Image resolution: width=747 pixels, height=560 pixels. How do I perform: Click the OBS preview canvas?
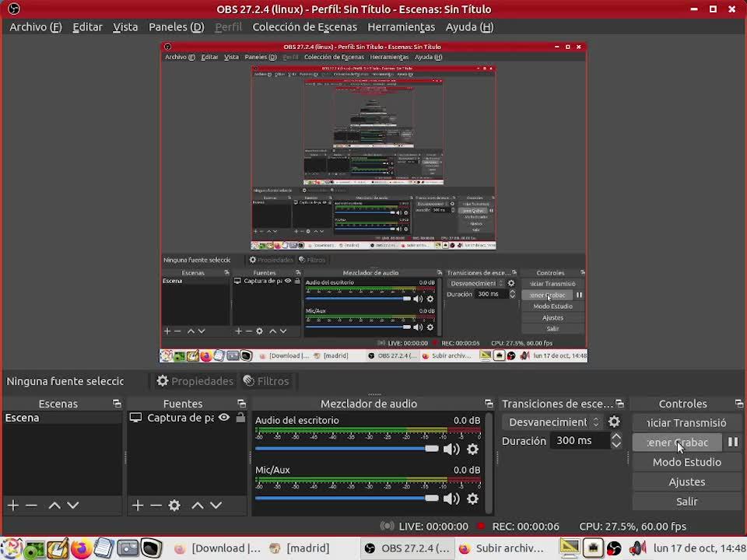[373, 202]
